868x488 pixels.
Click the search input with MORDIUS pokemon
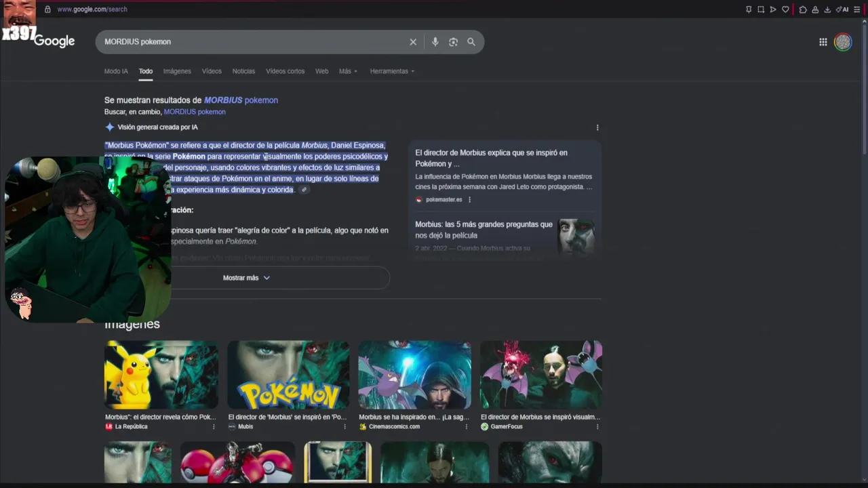(x=254, y=42)
